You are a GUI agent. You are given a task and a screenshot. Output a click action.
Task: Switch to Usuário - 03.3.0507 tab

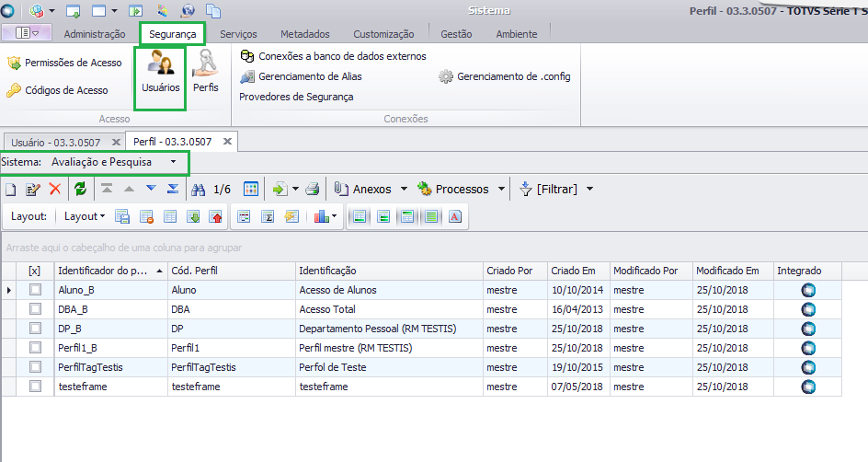(56, 143)
